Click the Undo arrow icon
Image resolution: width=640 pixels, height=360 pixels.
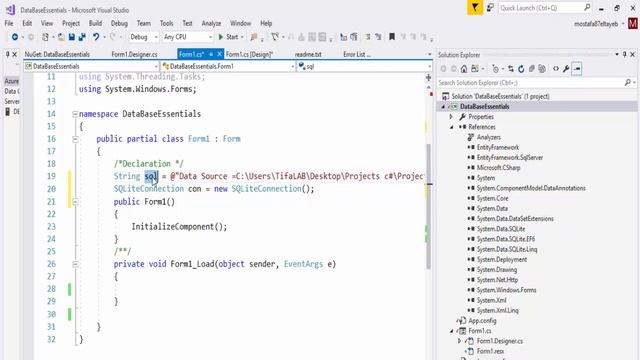96,37
